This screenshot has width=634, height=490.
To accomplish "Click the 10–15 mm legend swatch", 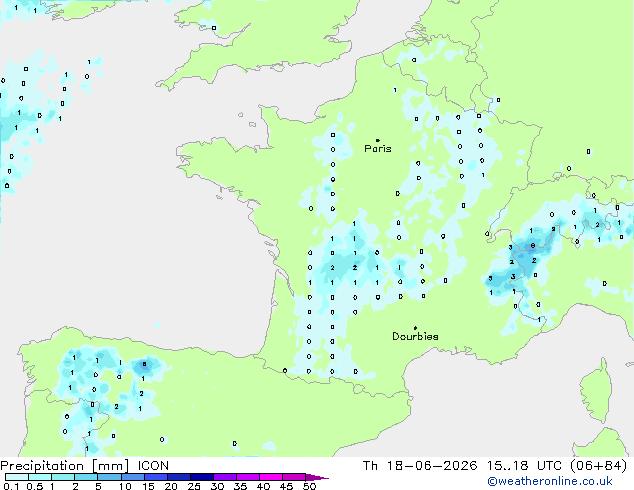I will click(132, 477).
